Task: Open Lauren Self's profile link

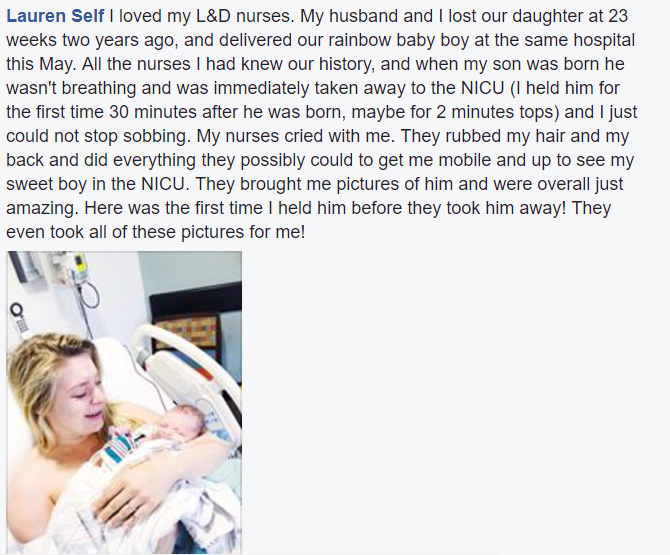Action: pos(55,16)
